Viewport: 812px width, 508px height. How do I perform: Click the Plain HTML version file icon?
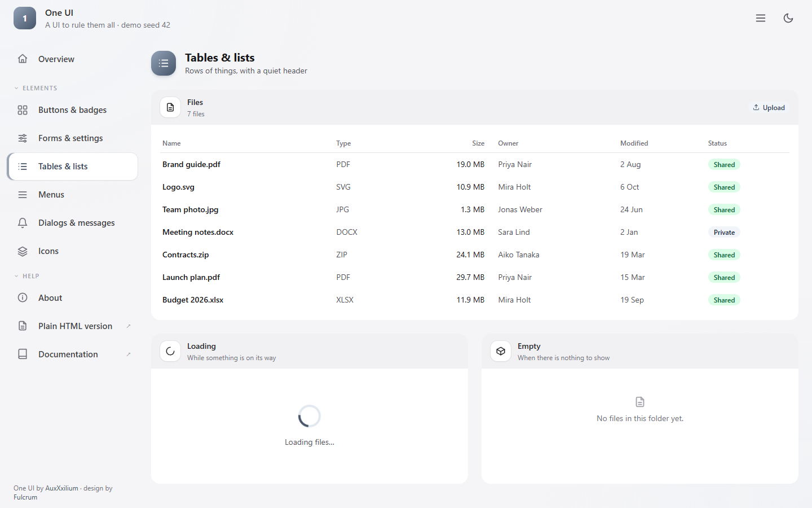point(23,326)
